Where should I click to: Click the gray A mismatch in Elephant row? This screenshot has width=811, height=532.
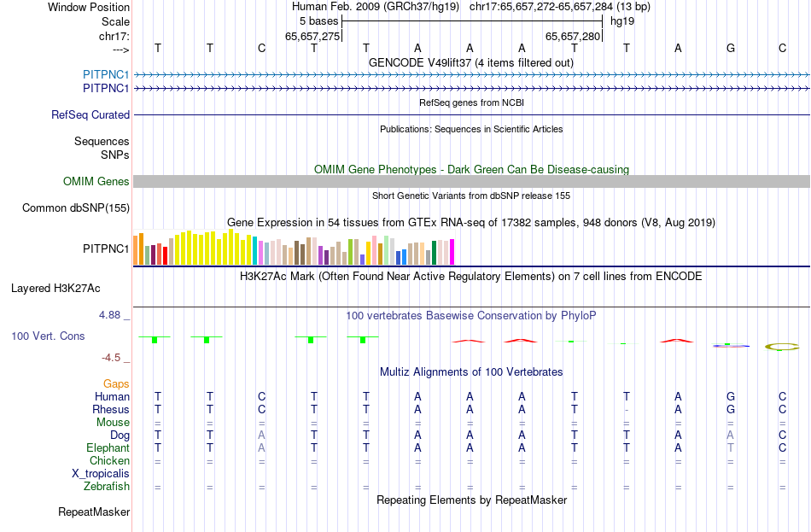pos(262,448)
